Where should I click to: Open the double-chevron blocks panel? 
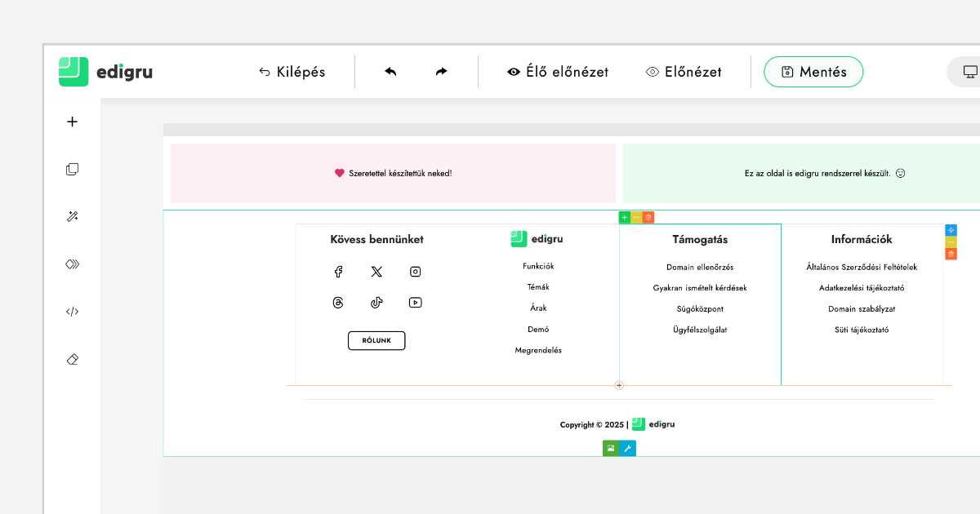coord(72,264)
